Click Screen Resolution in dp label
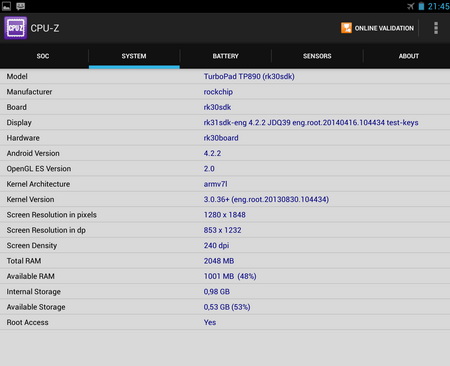 coord(46,230)
